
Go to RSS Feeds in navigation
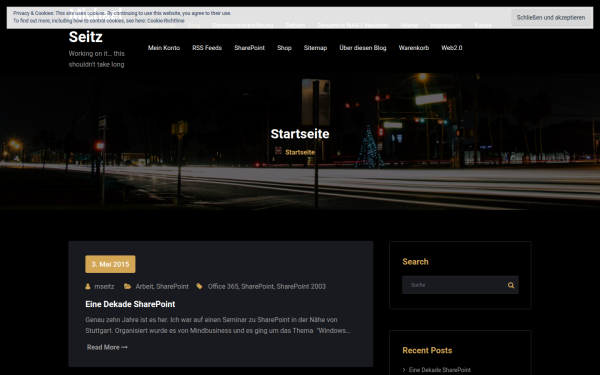207,48
